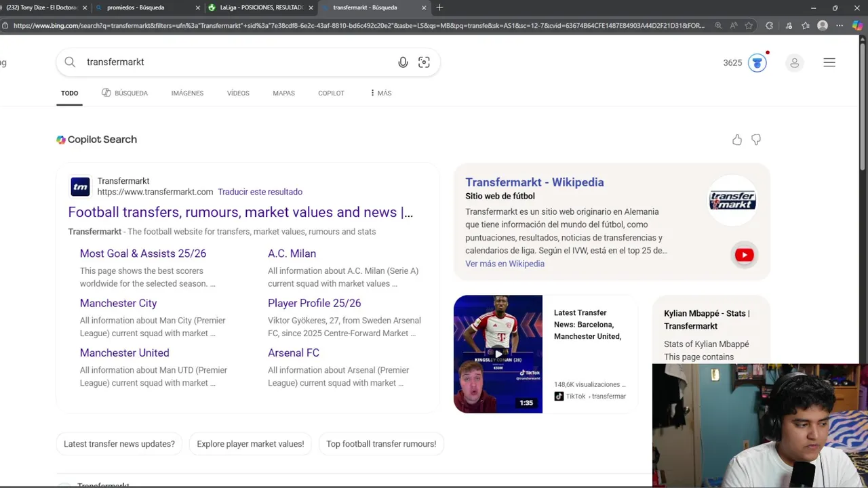
Task: Select the IMÁGENES tab
Action: pyautogui.click(x=187, y=93)
